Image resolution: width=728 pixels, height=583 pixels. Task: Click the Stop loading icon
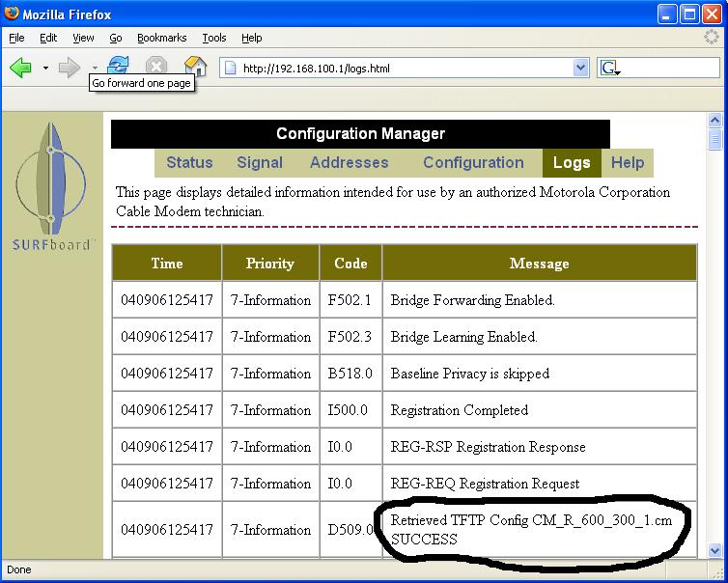tap(156, 67)
